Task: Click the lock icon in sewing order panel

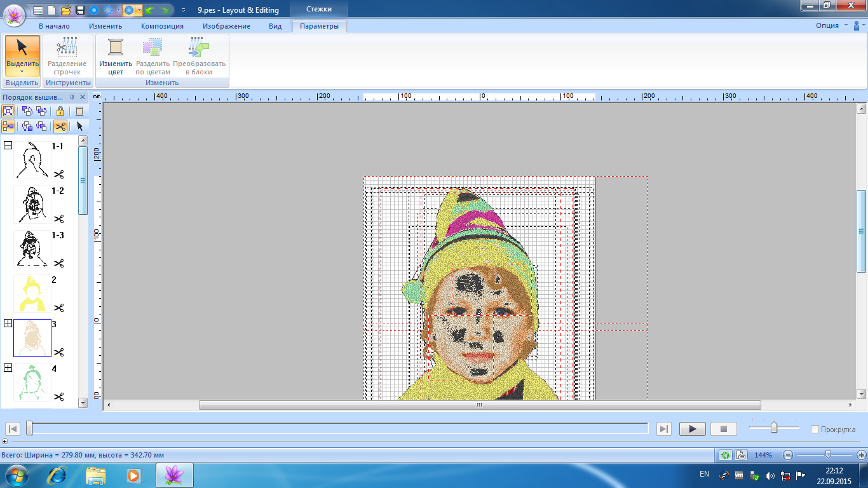Action: [60, 111]
